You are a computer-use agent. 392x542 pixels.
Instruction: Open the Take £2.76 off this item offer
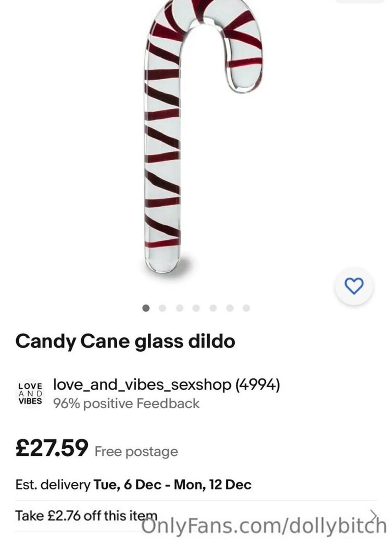[x=86, y=515]
